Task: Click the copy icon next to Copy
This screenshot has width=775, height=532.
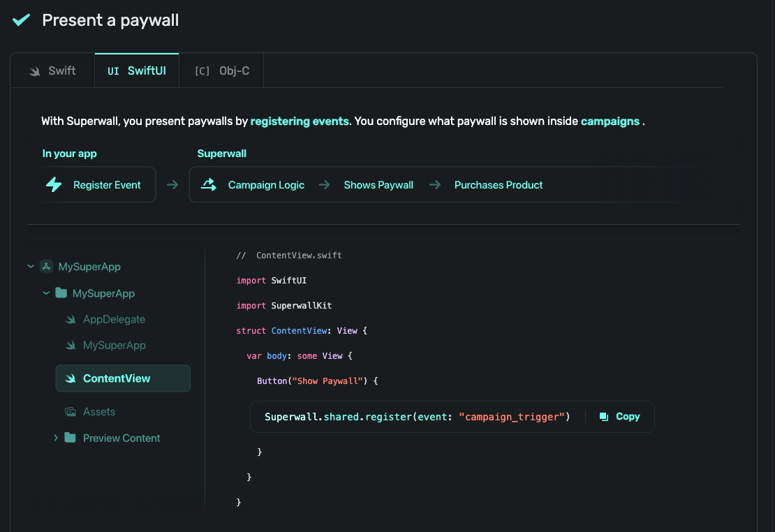Action: 604,417
